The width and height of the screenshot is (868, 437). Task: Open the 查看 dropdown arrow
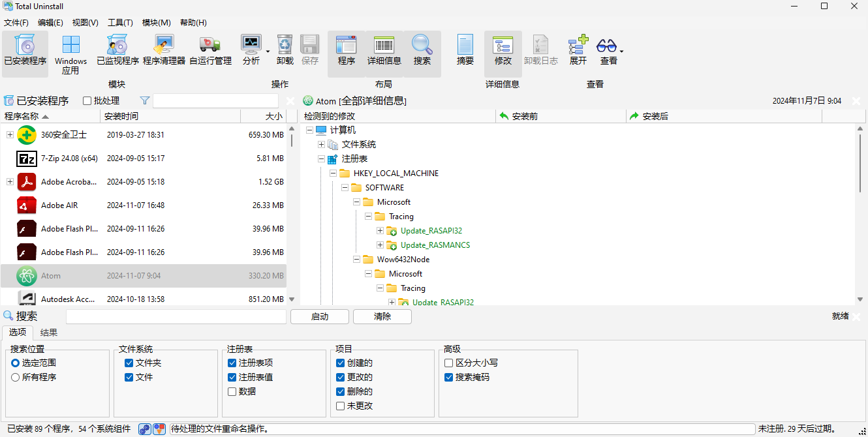click(x=622, y=52)
